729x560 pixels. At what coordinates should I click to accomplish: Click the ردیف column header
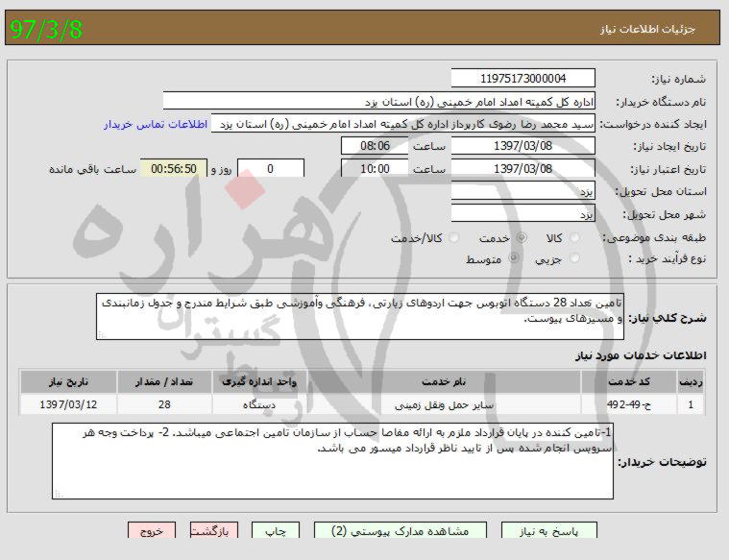pos(691,382)
